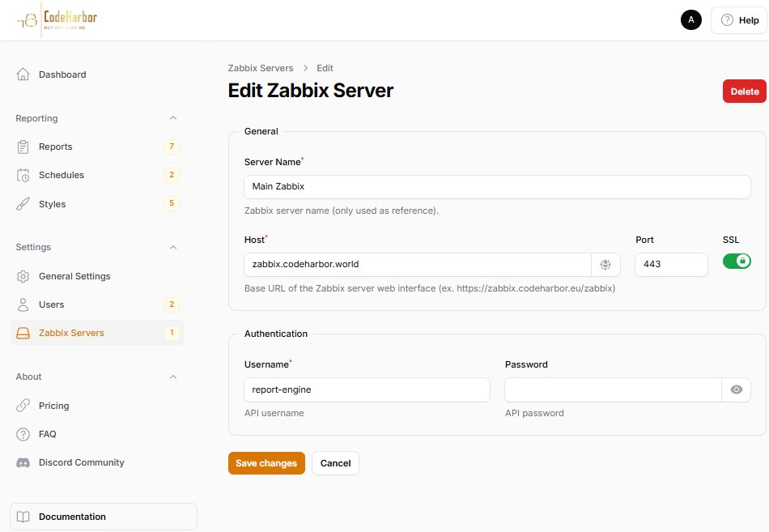This screenshot has height=532, width=769.
Task: Click the Styles brush icon
Action: 23,204
